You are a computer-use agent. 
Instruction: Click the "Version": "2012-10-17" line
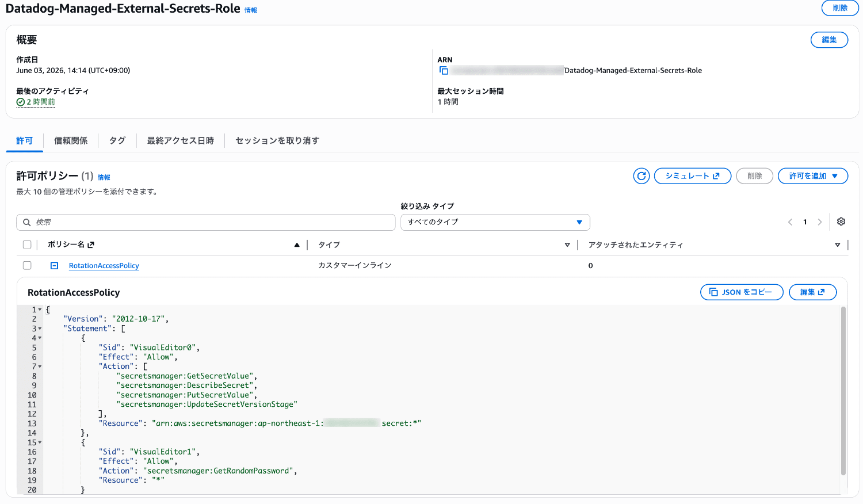tap(116, 319)
